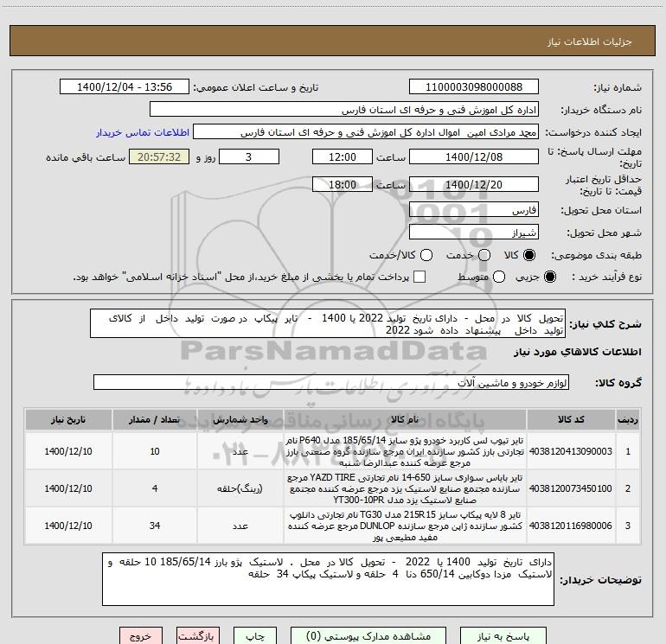Click the response deadline date 1400/12/08
Image resolution: width=666 pixels, height=644 pixels.
[x=474, y=156]
